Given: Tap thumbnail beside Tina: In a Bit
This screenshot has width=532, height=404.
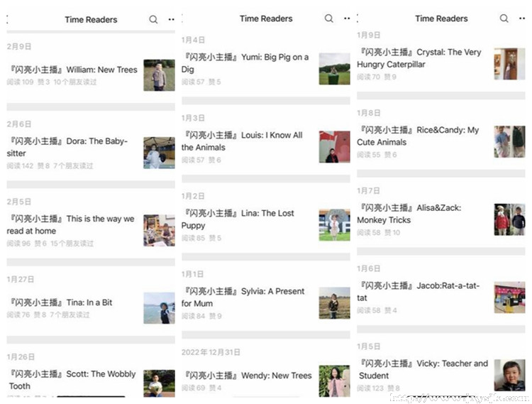Looking at the screenshot, I should click(159, 308).
